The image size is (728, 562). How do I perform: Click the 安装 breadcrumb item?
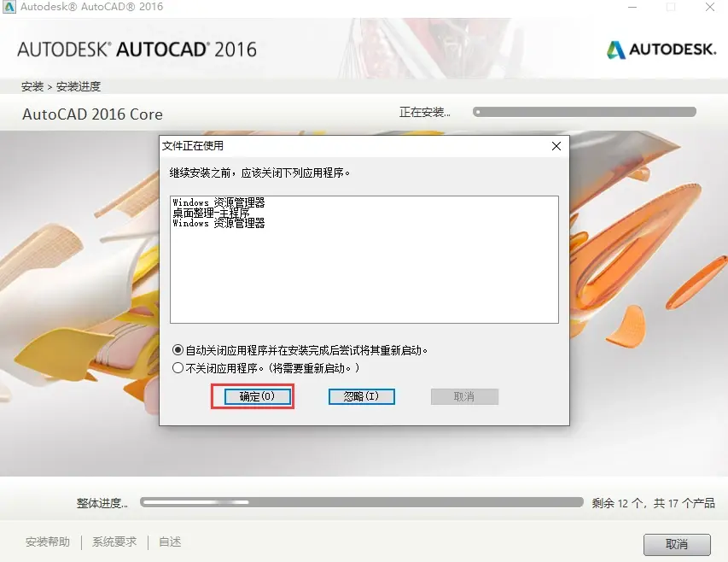click(32, 86)
